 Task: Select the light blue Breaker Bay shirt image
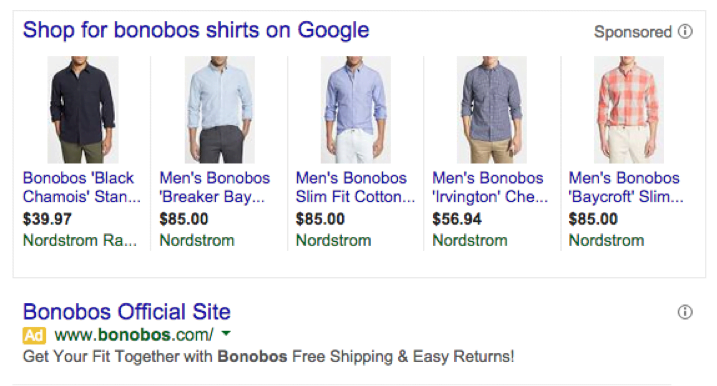tap(219, 110)
